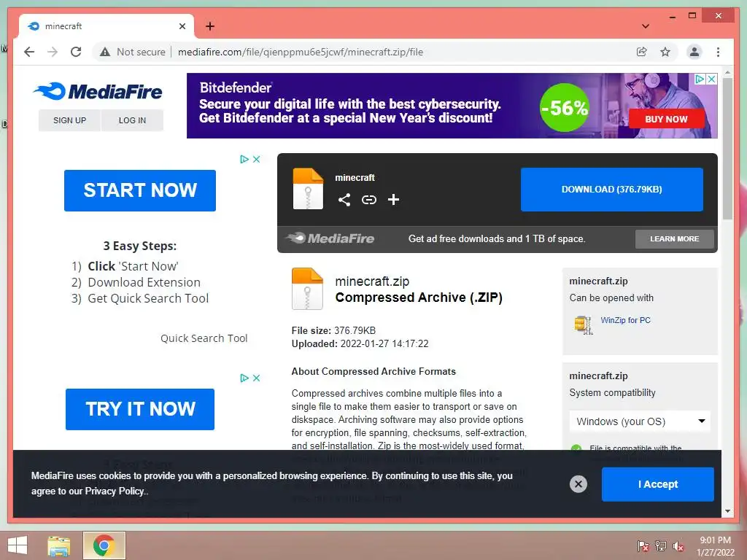The image size is (747, 560).
Task: Click the zip file icon in dark panel
Action: click(308, 189)
